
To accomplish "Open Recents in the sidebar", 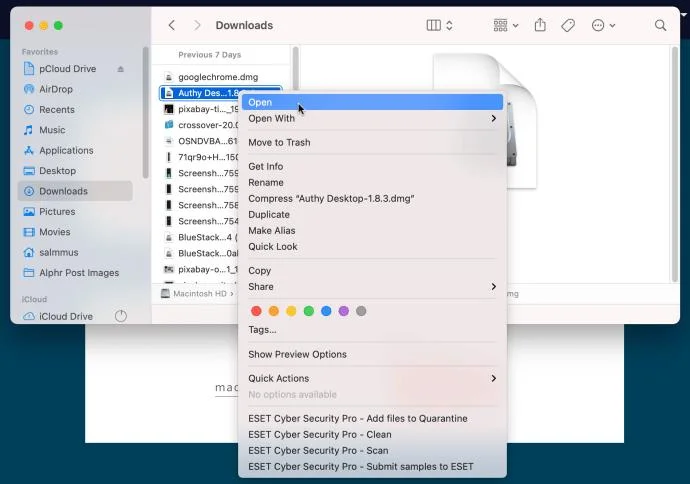I will [x=57, y=110].
